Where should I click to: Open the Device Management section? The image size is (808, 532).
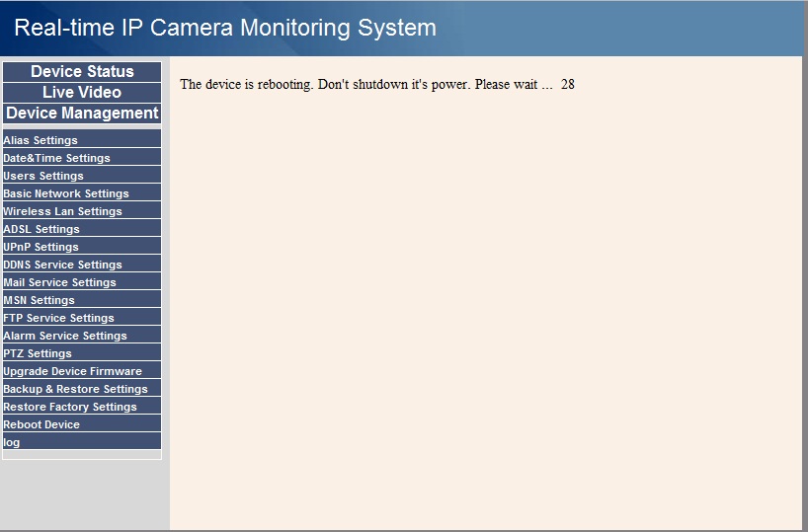(82, 114)
